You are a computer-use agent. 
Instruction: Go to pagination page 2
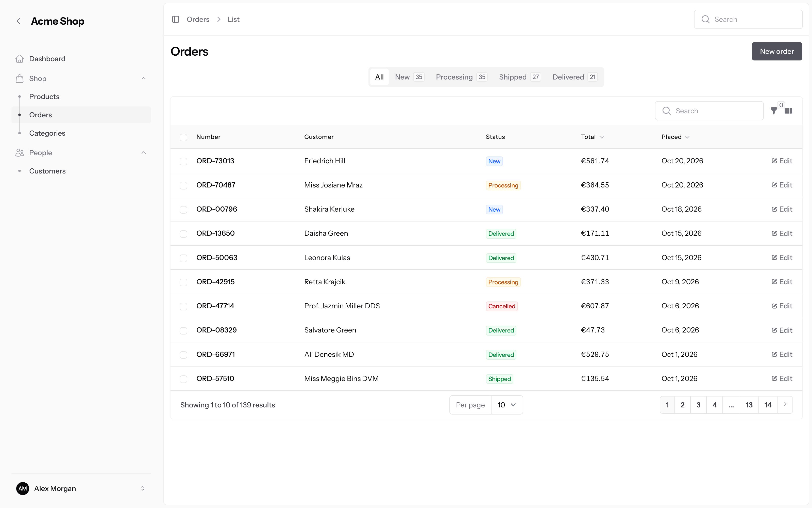pos(683,405)
